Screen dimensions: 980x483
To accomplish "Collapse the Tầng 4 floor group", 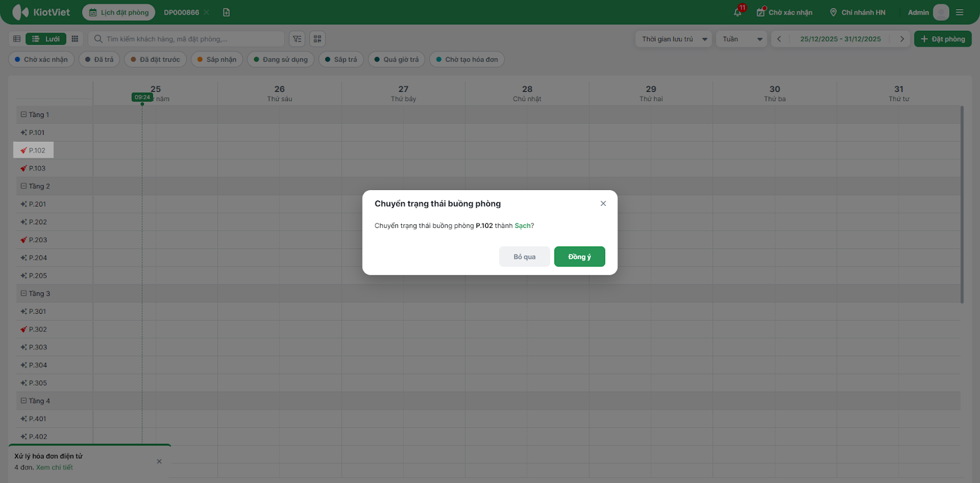I will [x=24, y=401].
